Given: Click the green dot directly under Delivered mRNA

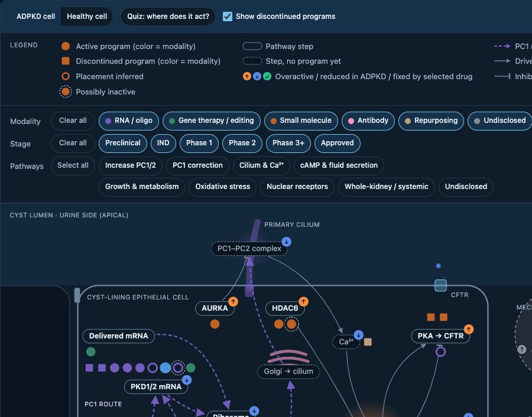Looking at the screenshot, I should [91, 351].
